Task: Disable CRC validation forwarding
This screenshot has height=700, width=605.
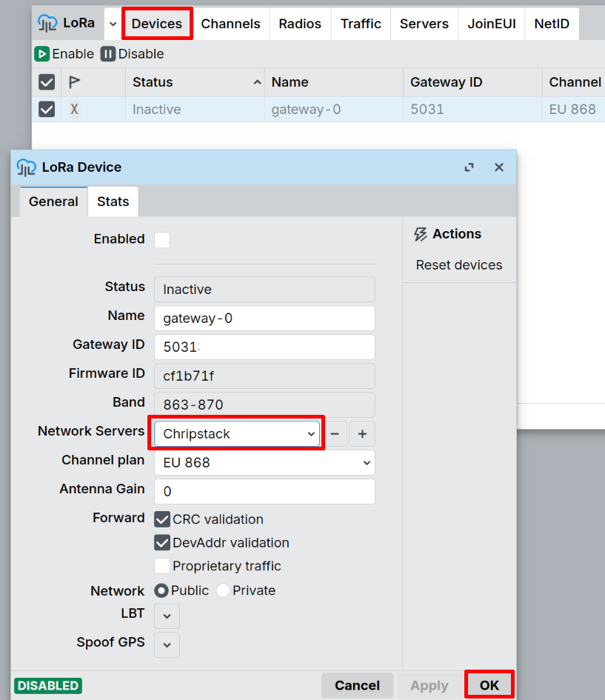Action: [x=162, y=519]
